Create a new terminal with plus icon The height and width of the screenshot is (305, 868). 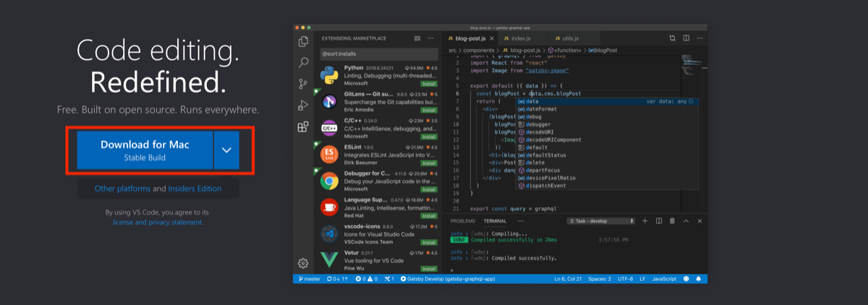[x=645, y=220]
